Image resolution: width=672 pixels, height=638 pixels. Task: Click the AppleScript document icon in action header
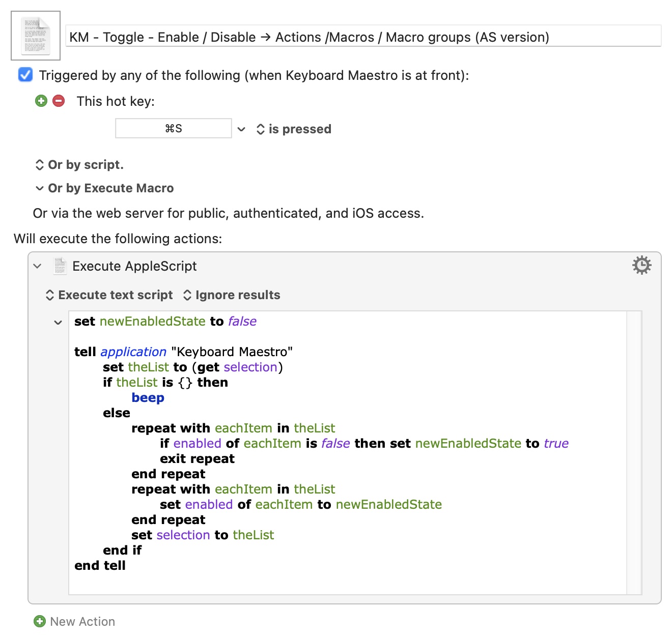60,266
